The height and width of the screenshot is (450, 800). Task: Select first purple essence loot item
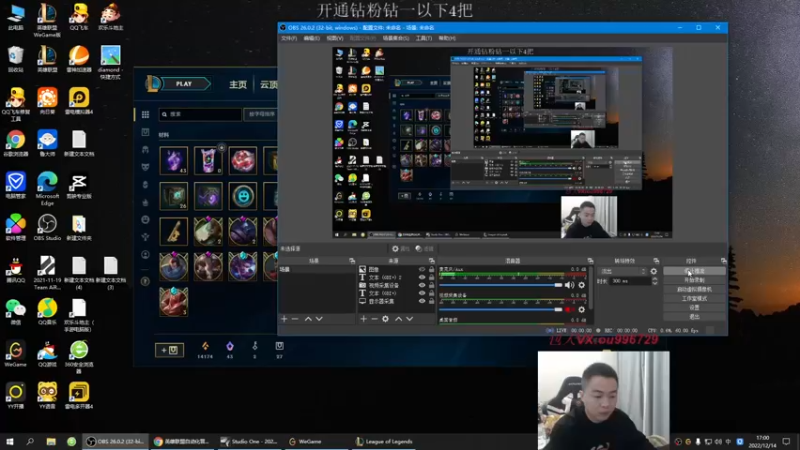point(173,161)
